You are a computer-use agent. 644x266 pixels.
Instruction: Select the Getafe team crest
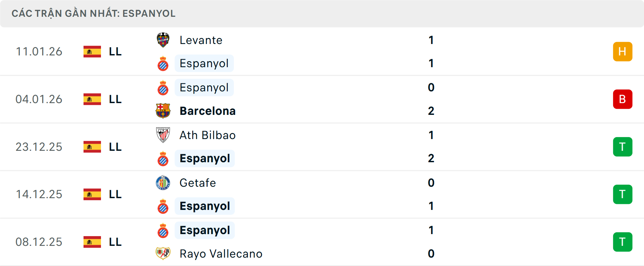coord(163,183)
